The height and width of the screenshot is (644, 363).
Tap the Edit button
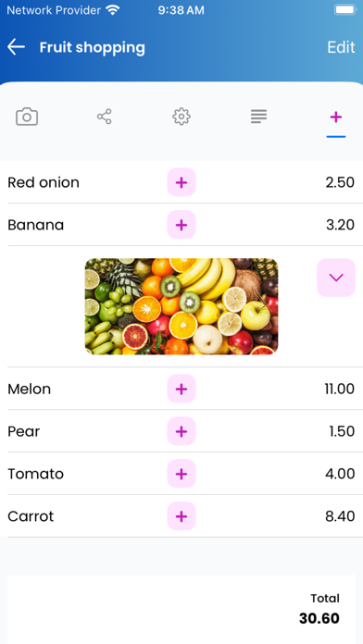[x=341, y=47]
